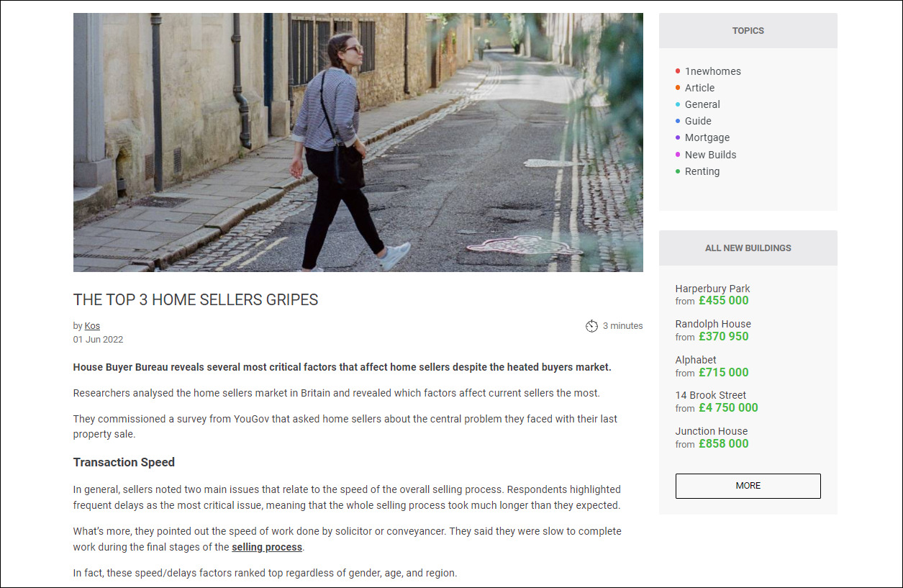Viewport: 903px width, 588px height.
Task: Open the Mortgage topic link
Action: click(x=707, y=137)
